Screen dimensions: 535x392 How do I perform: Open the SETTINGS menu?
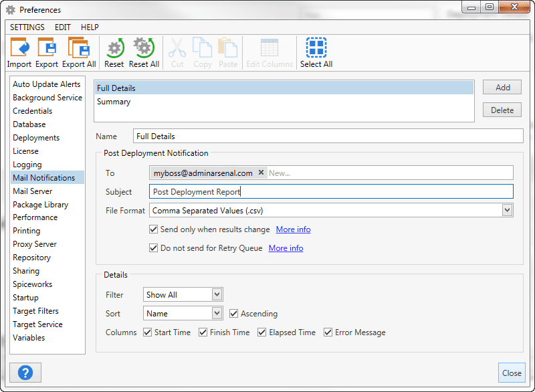[x=27, y=27]
